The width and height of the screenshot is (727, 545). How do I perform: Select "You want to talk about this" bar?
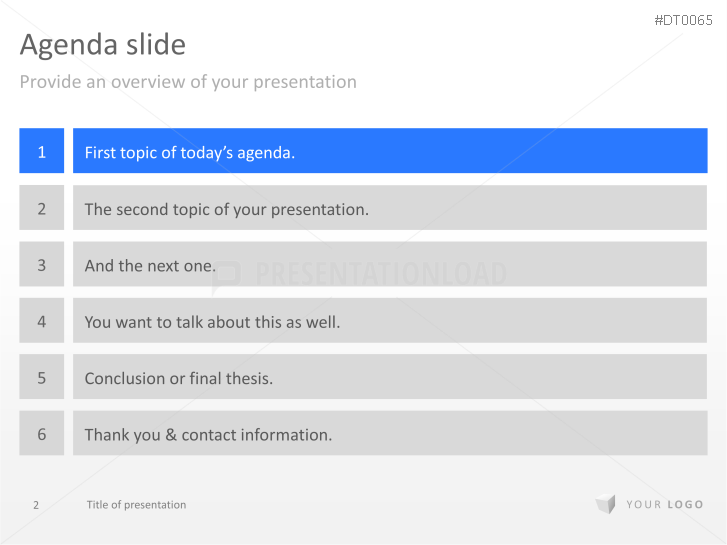(x=390, y=322)
